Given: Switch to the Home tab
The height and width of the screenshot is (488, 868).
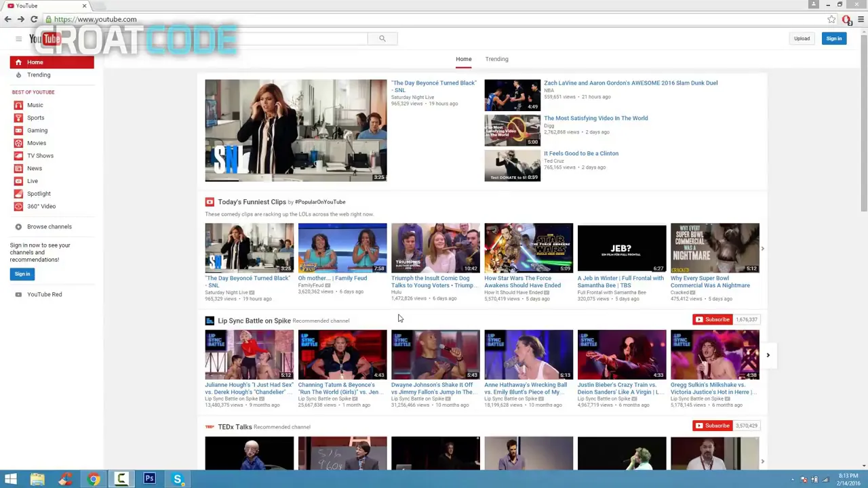Looking at the screenshot, I should pyautogui.click(x=464, y=59).
